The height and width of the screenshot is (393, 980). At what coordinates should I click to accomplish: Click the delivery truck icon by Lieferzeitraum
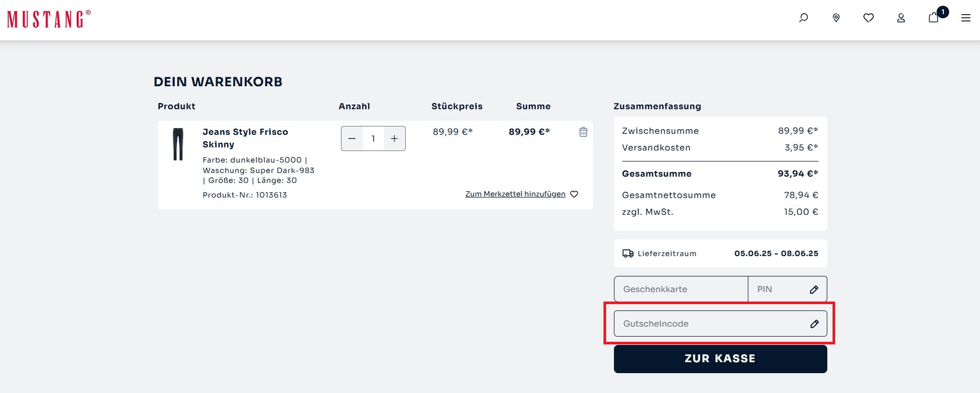point(628,253)
